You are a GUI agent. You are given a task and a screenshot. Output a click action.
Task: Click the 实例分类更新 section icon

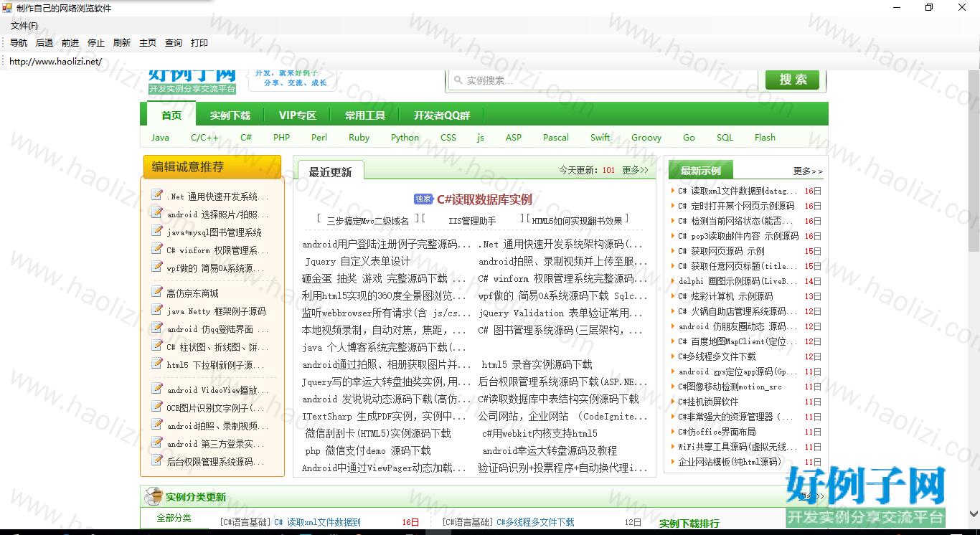(153, 496)
